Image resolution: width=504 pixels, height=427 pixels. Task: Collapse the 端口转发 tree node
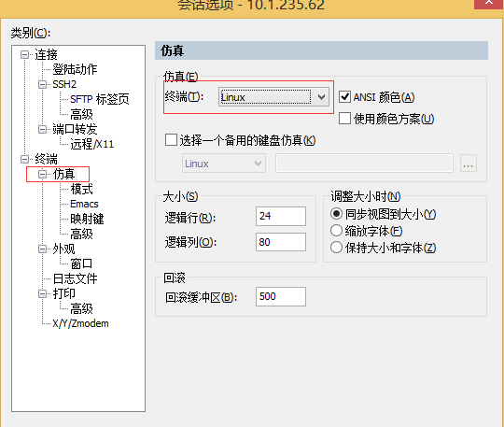coord(42,129)
